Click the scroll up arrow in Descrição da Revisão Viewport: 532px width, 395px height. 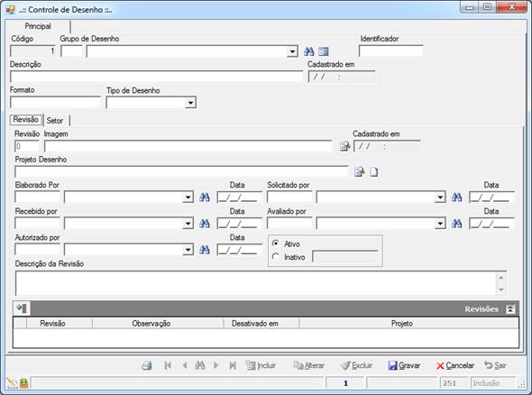pyautogui.click(x=501, y=278)
